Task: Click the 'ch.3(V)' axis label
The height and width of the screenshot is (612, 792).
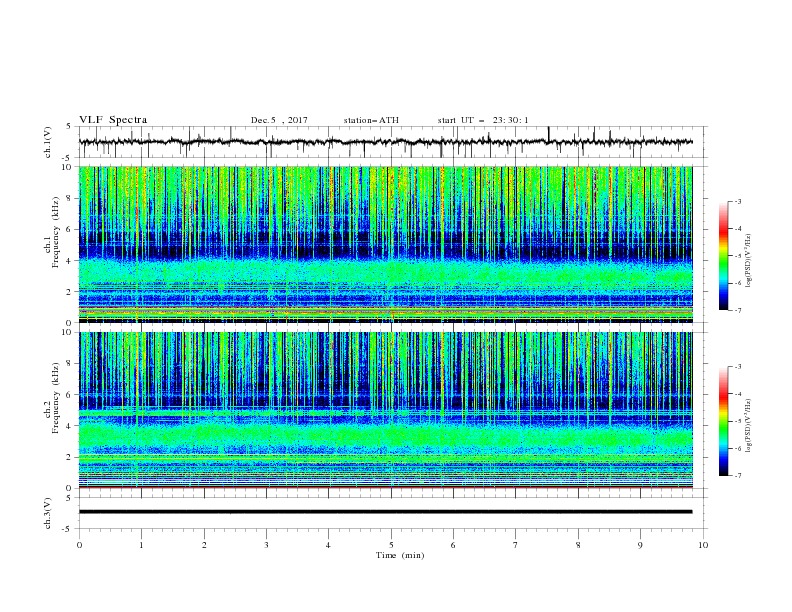Action: click(x=48, y=513)
